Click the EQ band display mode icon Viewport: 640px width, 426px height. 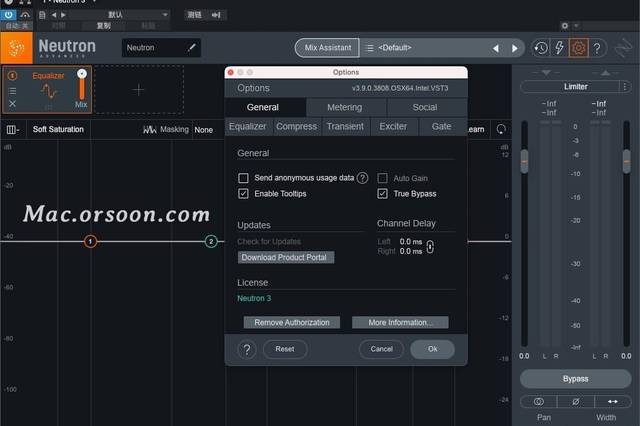click(12, 129)
